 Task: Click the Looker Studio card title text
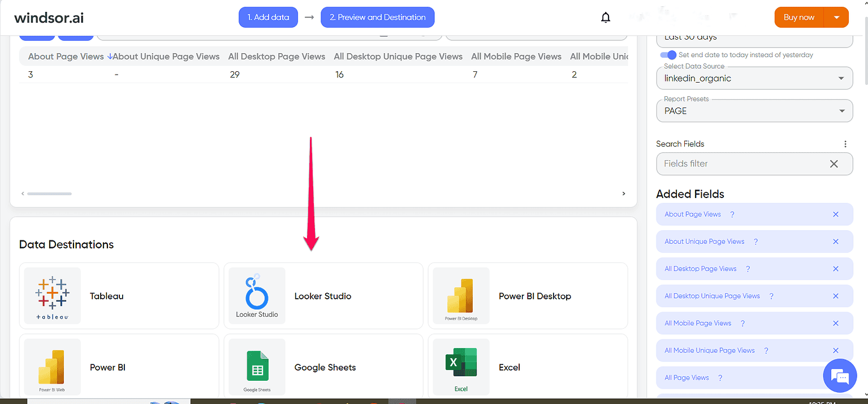[323, 296]
